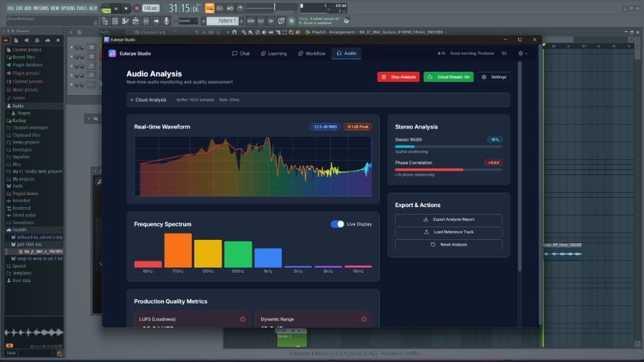Click the TAGS button in the browser

(11, 353)
